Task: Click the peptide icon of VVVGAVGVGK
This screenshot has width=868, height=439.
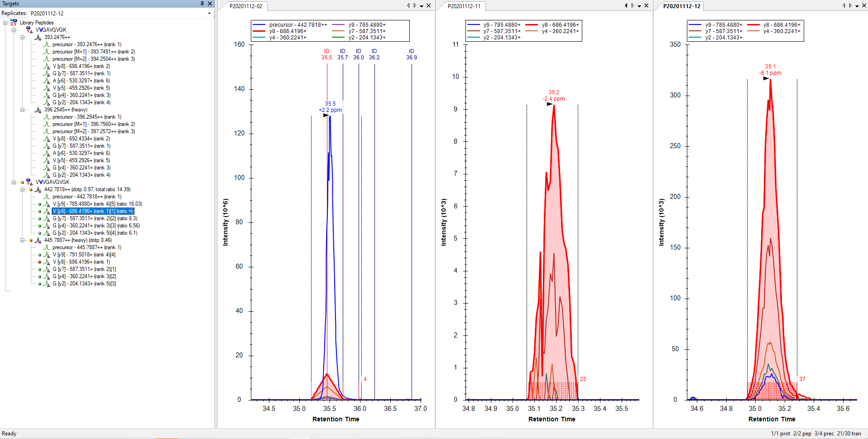Action: coord(29,182)
